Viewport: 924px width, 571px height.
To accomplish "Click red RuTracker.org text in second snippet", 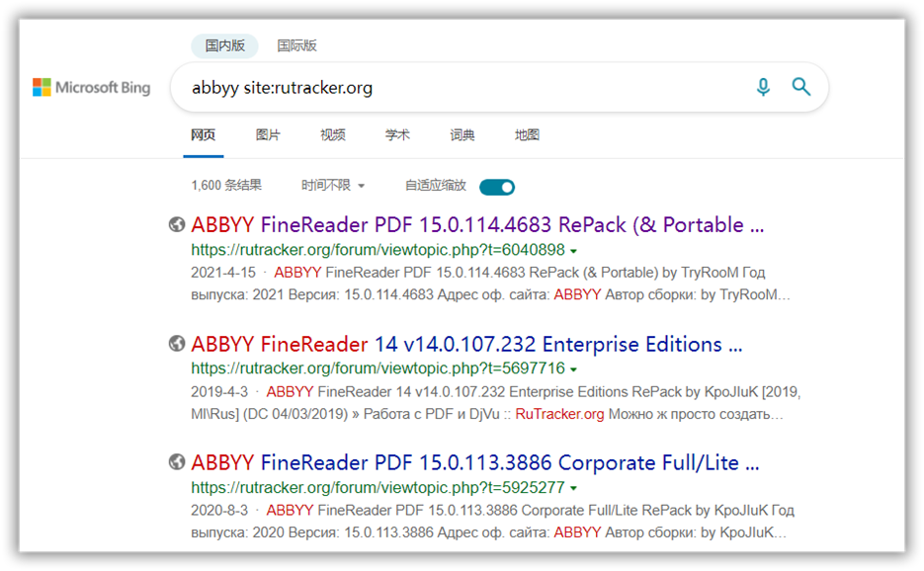I will coord(559,414).
